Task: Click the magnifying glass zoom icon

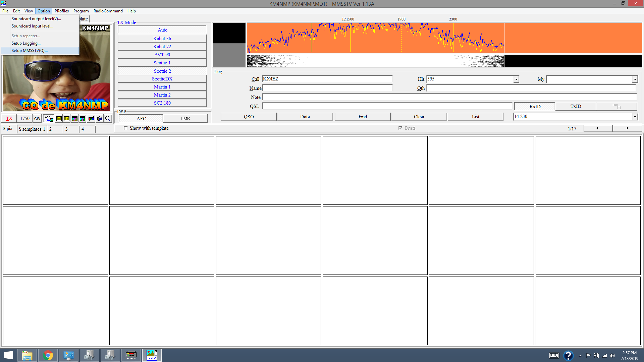Action: (108, 119)
